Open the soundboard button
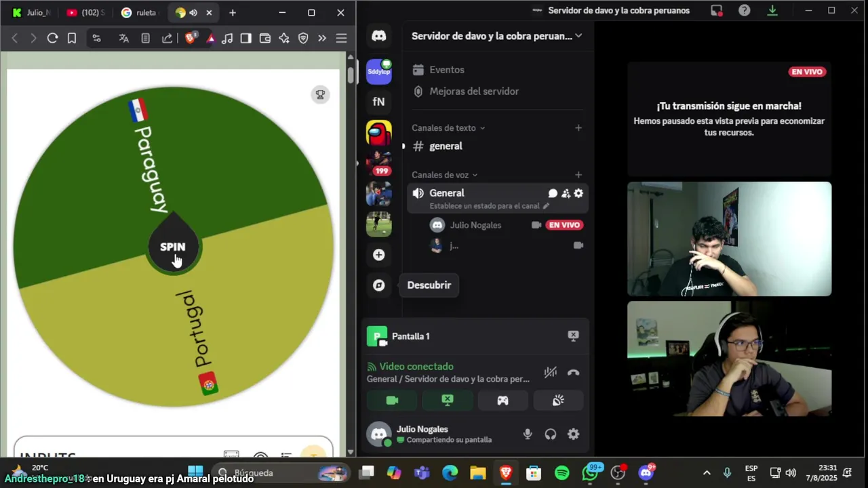The width and height of the screenshot is (868, 488). pyautogui.click(x=558, y=401)
